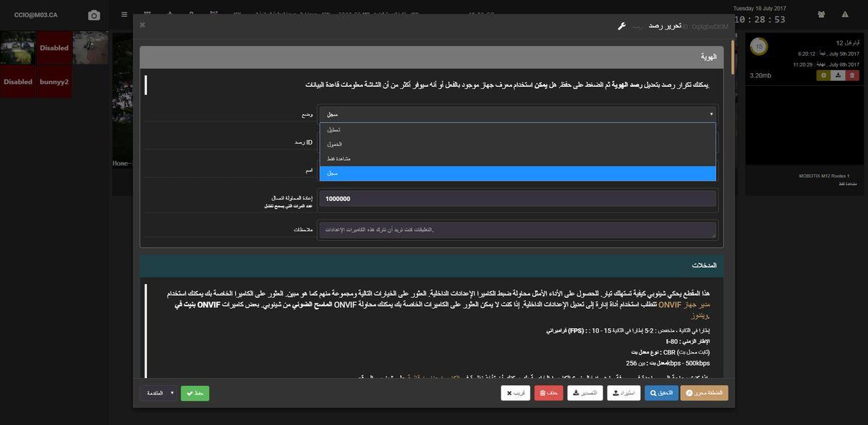Select مشاهدة فقط option in dropdown
Image resolution: width=868 pixels, height=425 pixels.
coord(518,158)
